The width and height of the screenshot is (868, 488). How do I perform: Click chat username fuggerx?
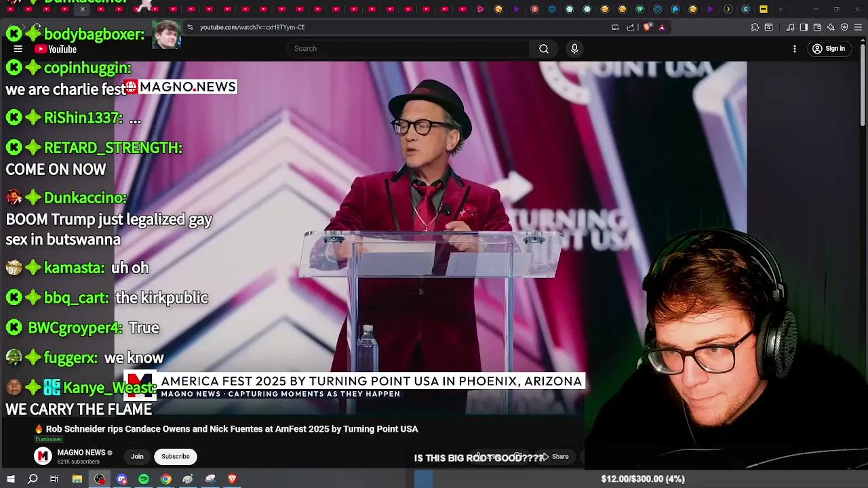pyautogui.click(x=71, y=357)
